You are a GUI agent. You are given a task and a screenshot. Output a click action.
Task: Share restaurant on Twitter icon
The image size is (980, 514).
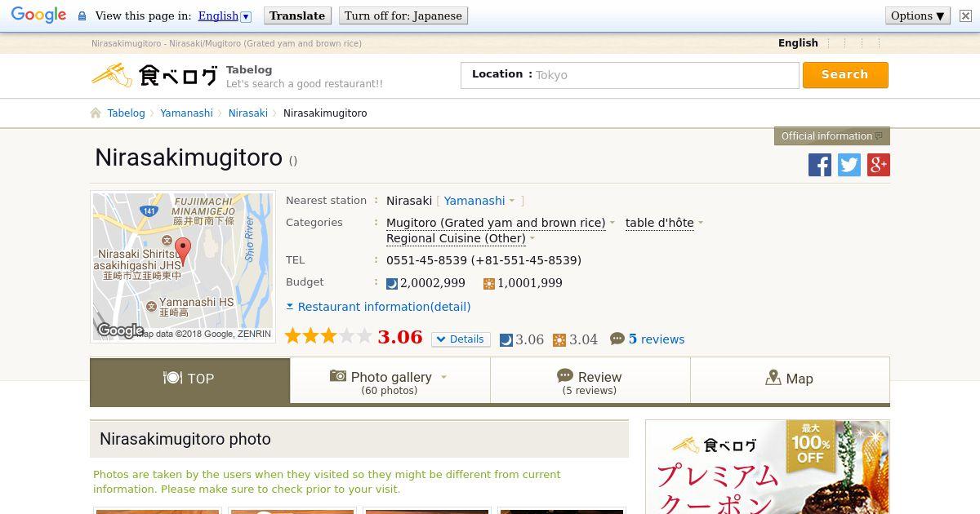tap(849, 165)
